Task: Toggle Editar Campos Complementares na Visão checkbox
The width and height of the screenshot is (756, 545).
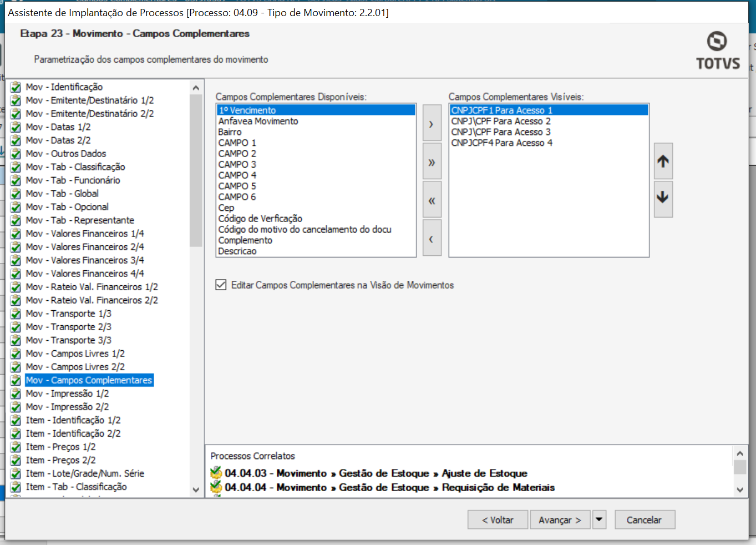Action: point(221,285)
